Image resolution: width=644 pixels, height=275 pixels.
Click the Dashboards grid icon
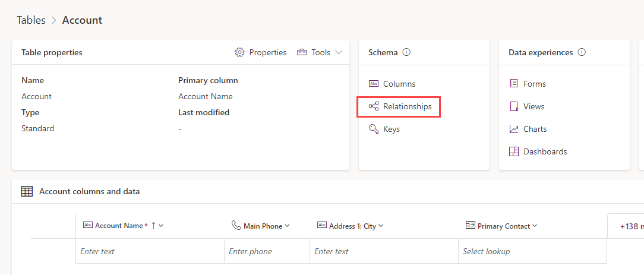(x=514, y=151)
